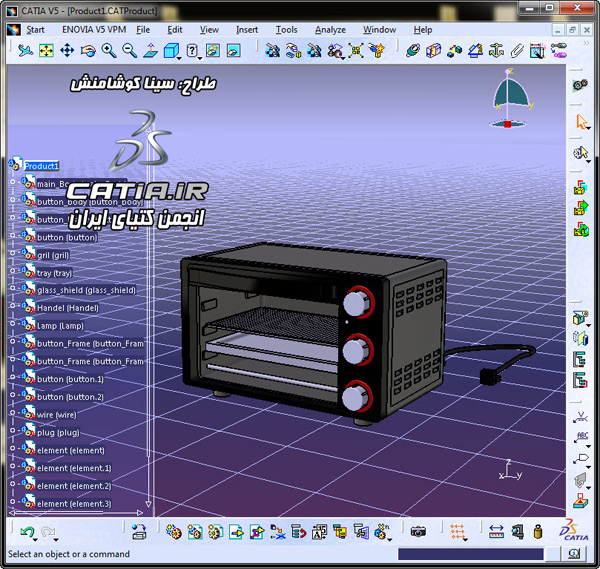Click the tree horizontal scrollbar
Screen dimensions: 600x569
tap(76, 512)
